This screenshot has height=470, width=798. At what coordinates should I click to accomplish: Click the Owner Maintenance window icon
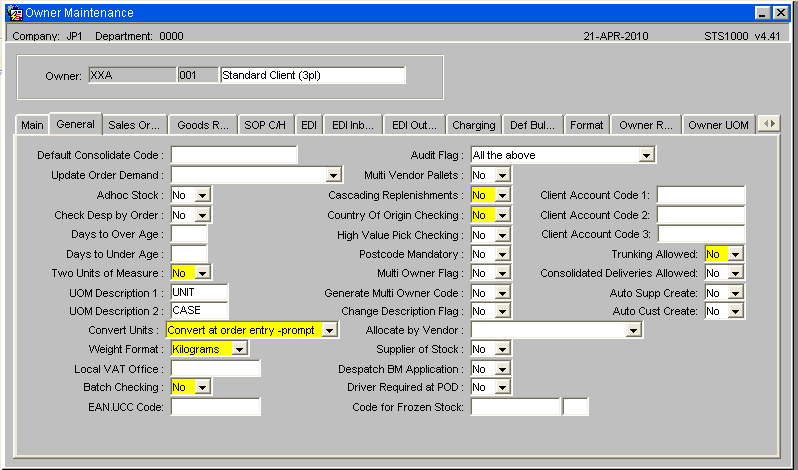coord(14,13)
